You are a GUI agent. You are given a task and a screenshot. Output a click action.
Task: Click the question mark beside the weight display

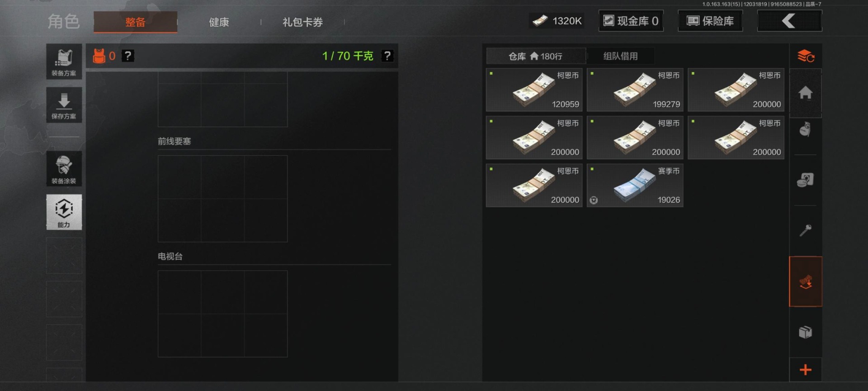[387, 56]
